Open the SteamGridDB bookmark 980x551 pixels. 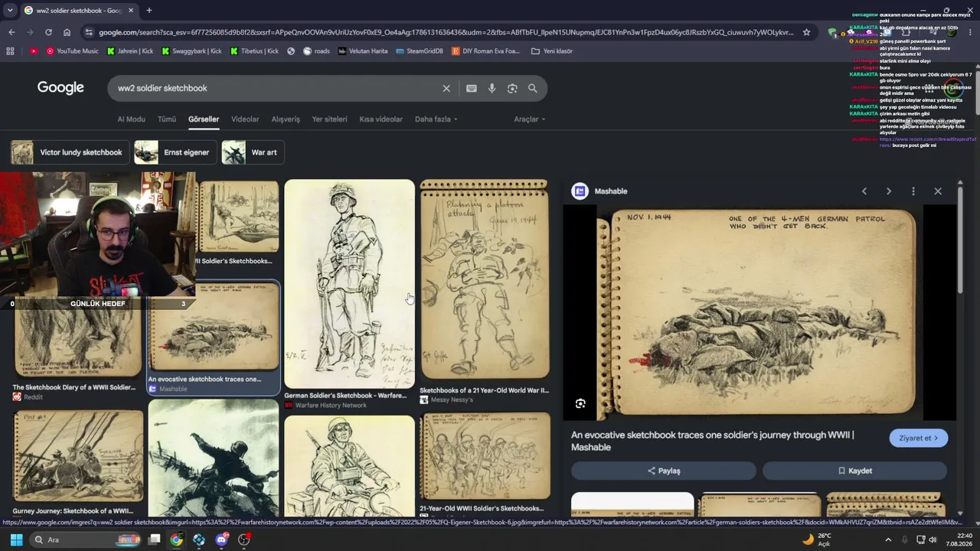point(420,51)
